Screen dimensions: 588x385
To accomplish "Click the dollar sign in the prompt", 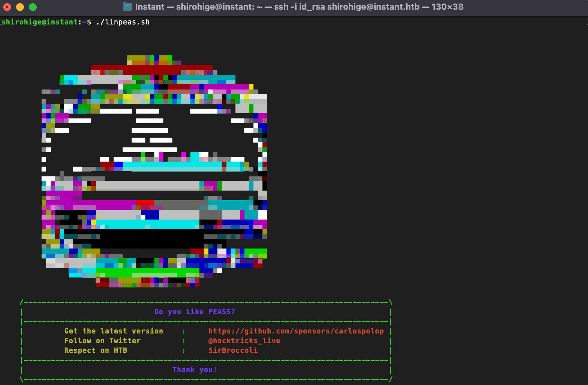I will point(89,22).
